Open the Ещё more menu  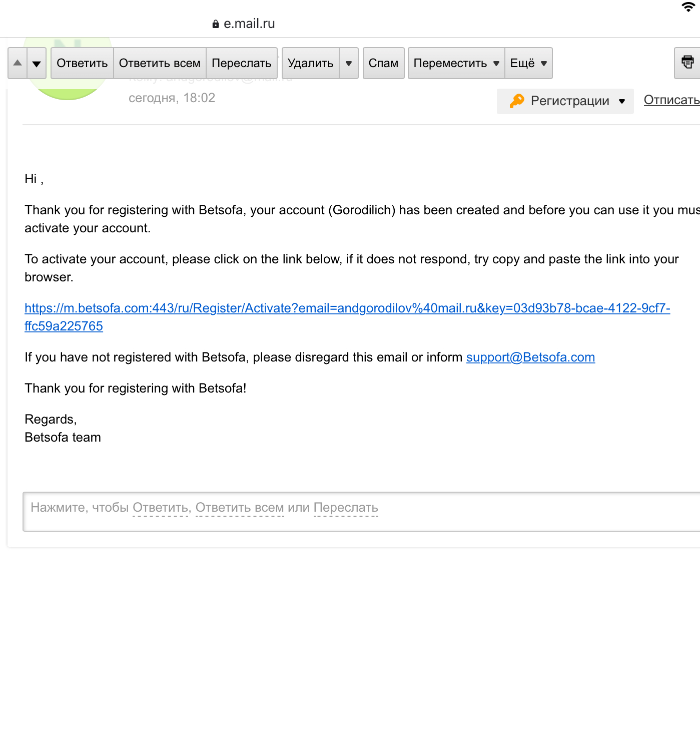click(x=528, y=63)
